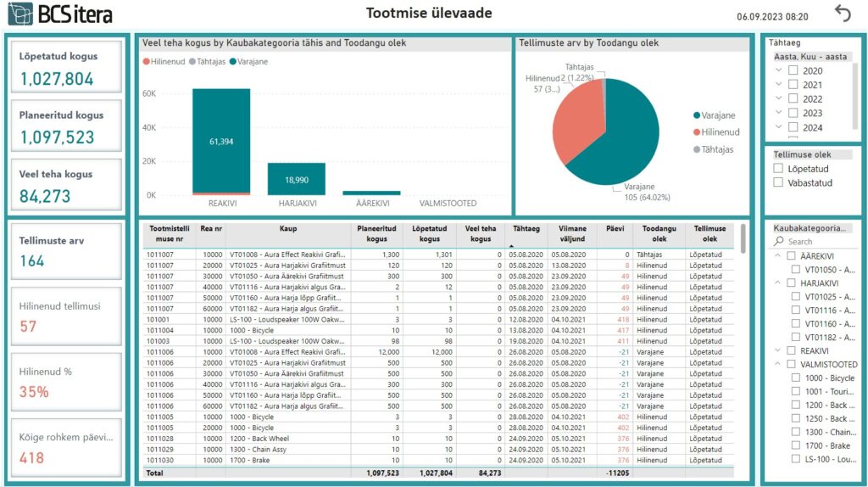The height and width of the screenshot is (487, 868).
Task: Click Hilinenud legend dot in bar chart
Action: pos(146,61)
